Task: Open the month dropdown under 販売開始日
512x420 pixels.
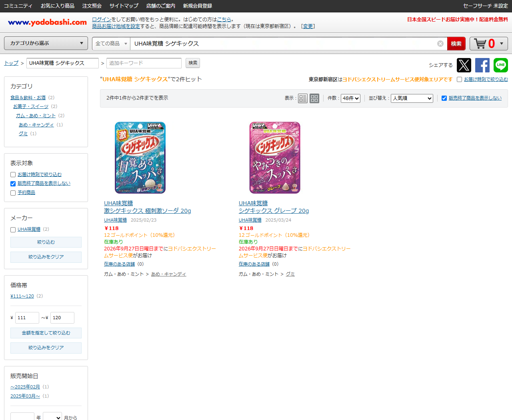Action: 52,416
